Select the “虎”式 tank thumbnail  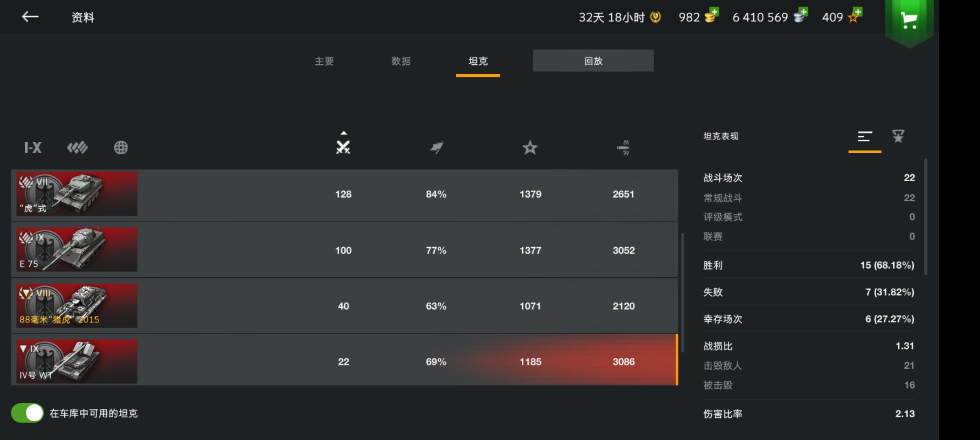point(77,194)
